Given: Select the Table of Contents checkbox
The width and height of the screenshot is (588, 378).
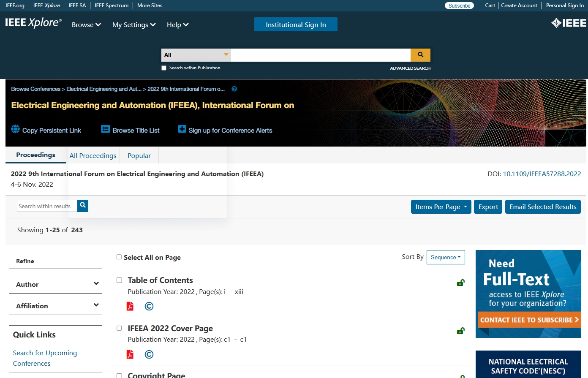Looking at the screenshot, I should point(119,280).
